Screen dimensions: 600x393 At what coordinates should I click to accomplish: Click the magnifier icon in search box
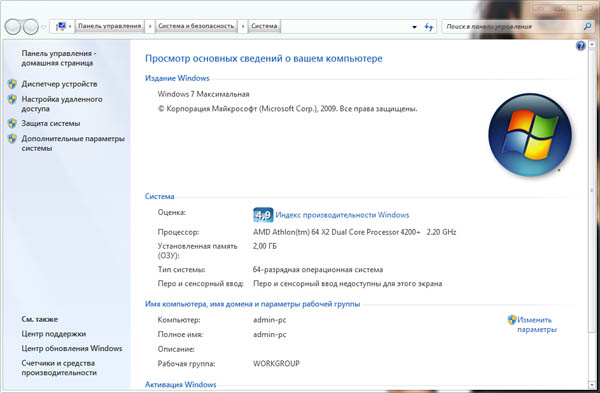click(x=587, y=26)
